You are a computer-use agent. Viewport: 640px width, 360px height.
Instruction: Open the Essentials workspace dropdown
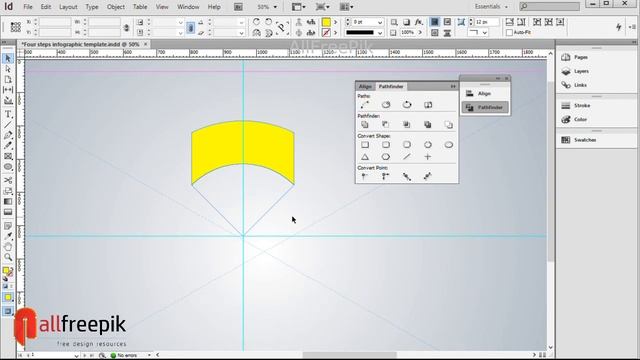coord(491,7)
